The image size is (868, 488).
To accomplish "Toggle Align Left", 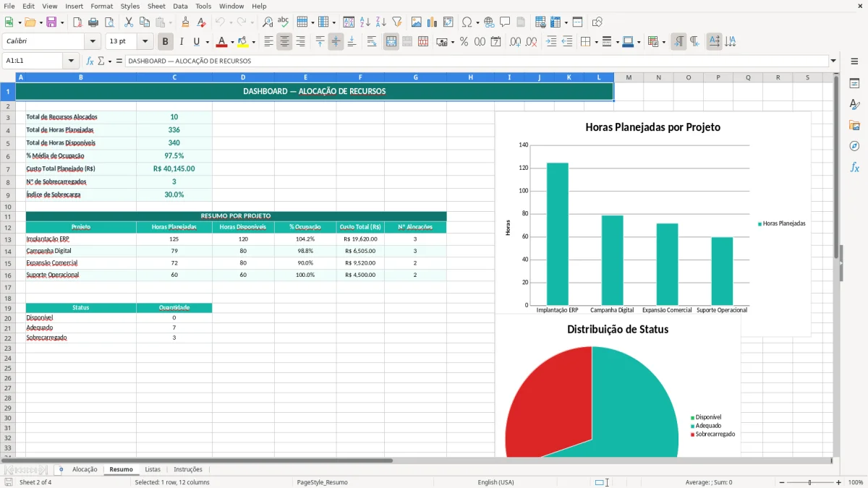I will point(268,42).
